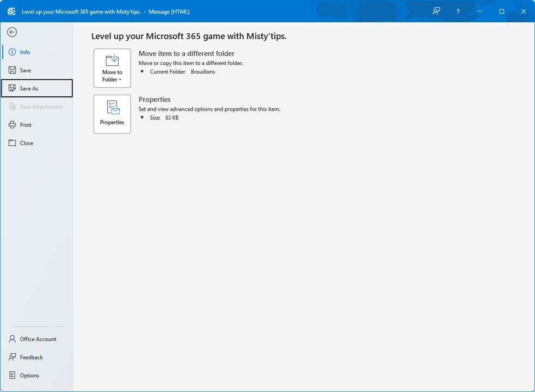Screen dimensions: 535x392
Task: Select the greyed-out Save Attachments entry
Action: tap(41, 107)
